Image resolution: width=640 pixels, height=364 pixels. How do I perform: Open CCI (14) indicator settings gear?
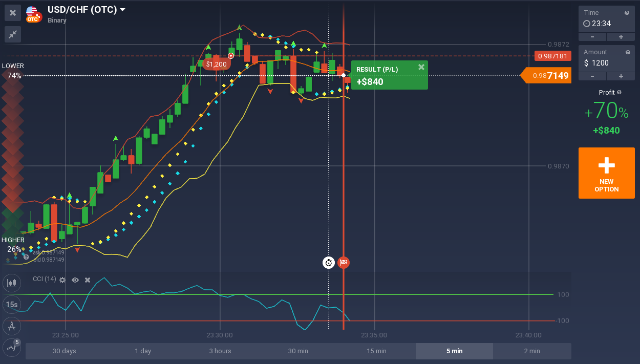click(62, 280)
